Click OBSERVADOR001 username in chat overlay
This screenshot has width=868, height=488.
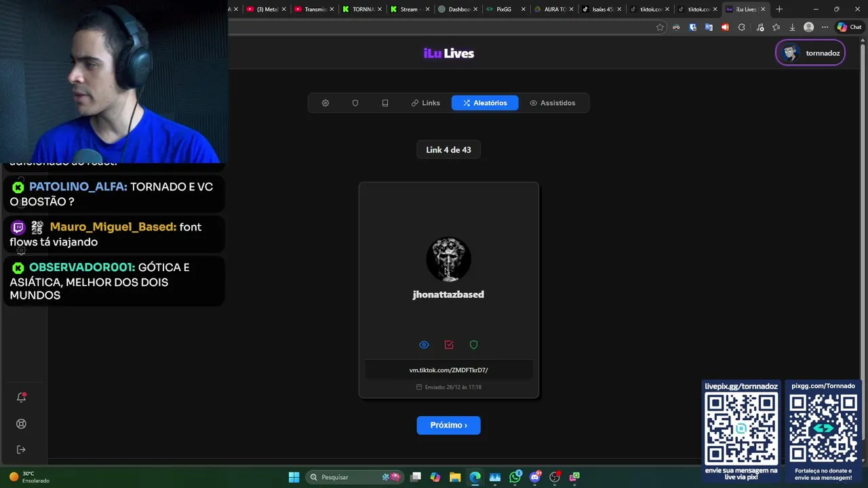(82, 268)
